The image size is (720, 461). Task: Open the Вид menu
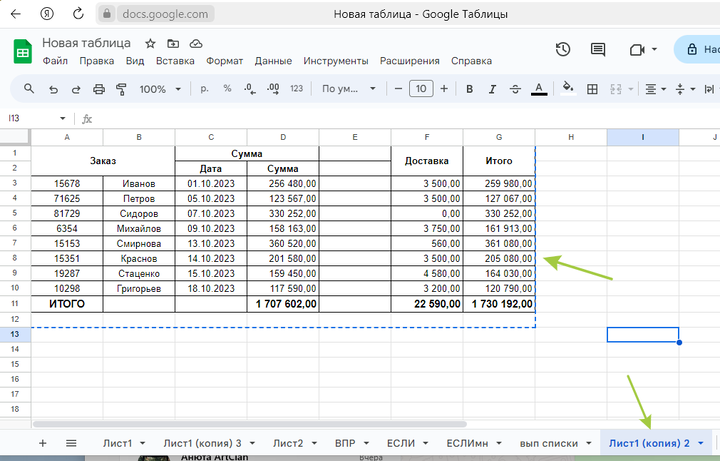pos(135,61)
